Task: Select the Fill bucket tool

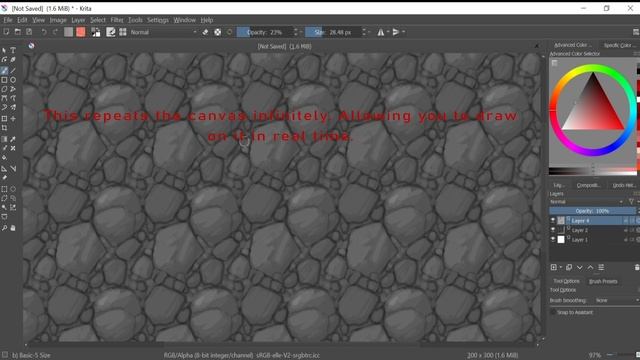Action: click(x=4, y=158)
